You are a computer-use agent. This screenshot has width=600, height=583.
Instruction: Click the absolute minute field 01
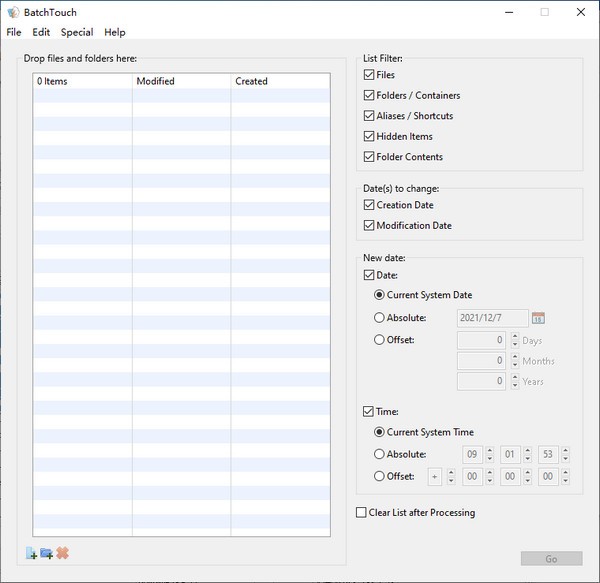click(510, 454)
